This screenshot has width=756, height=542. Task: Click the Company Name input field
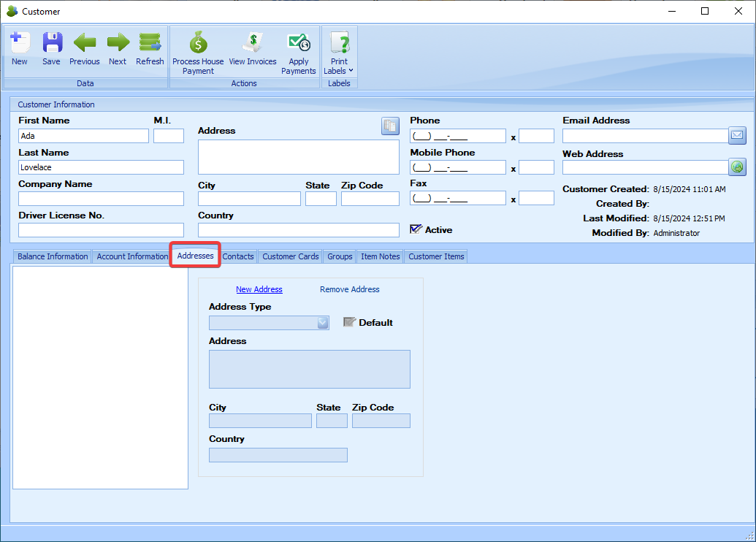101,199
